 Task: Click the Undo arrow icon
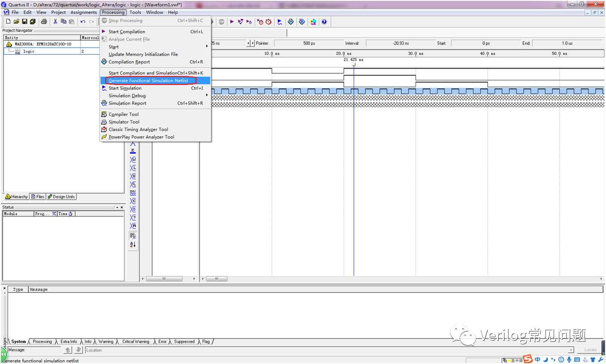(83, 21)
